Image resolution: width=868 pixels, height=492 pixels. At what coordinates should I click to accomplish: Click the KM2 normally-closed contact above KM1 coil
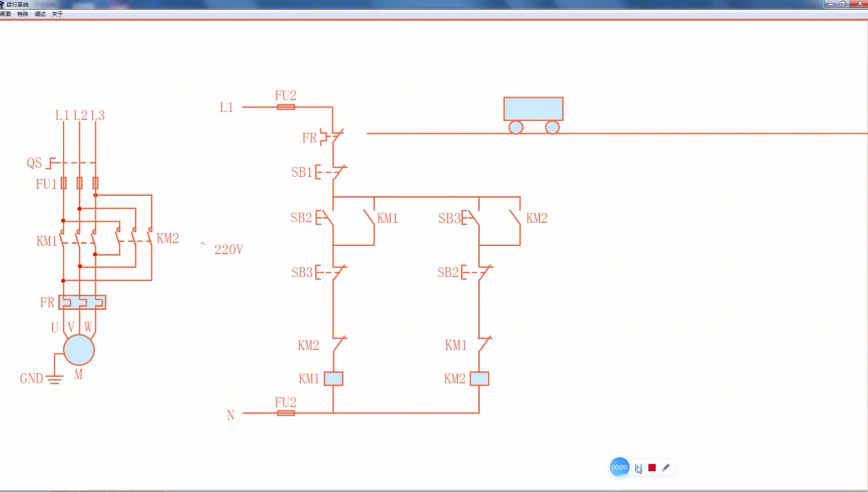coord(339,344)
